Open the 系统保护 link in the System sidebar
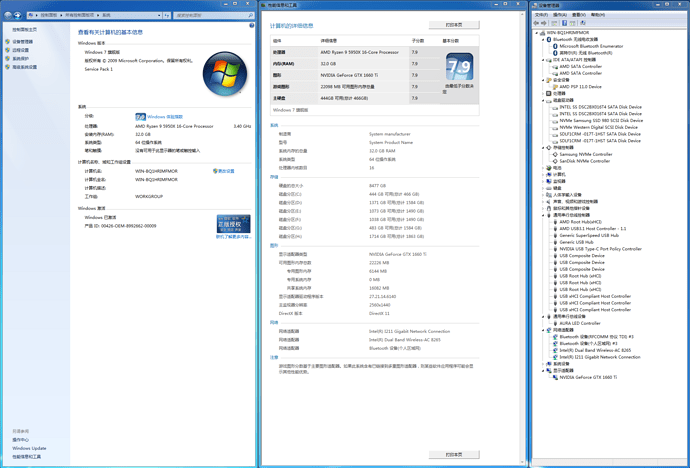Screen dimensions: 690x468 21,58
